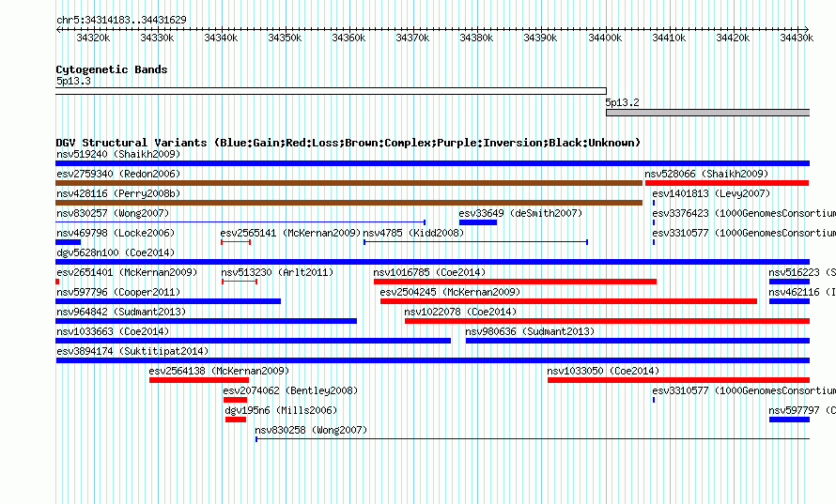Select the nsv597796 (Cooper2011) label
This screenshot has height=504, width=836.
118,292
